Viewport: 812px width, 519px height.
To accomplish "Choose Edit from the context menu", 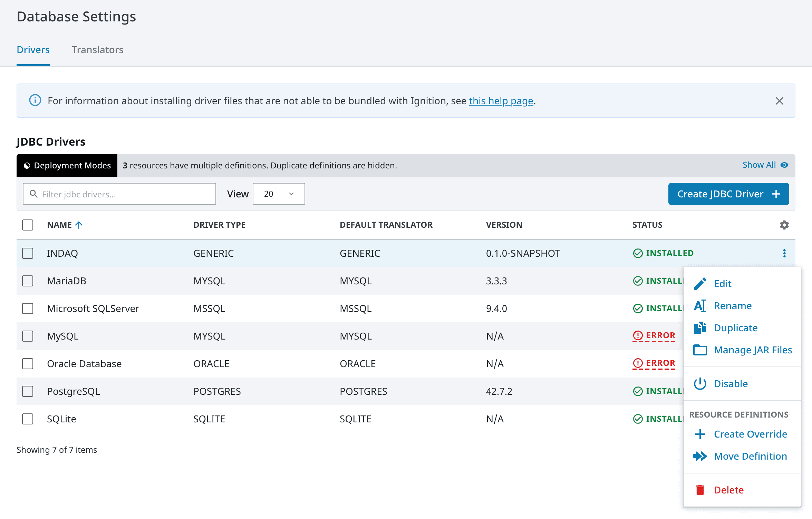I will pos(742,284).
